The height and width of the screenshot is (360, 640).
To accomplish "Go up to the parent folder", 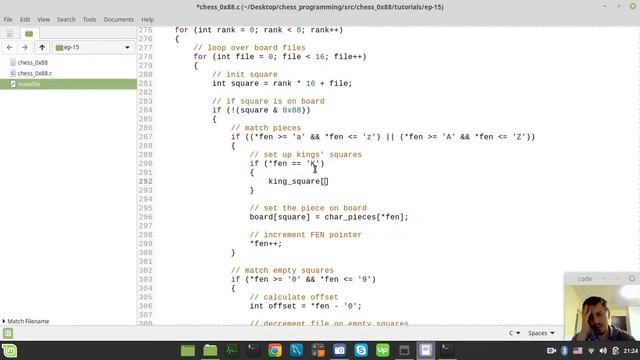I will (x=42, y=47).
